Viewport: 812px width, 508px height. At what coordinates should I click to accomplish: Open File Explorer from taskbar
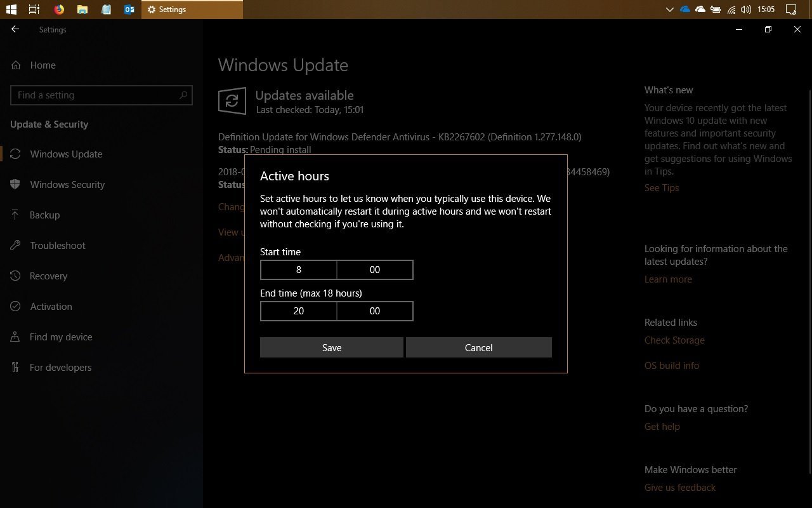(x=82, y=10)
